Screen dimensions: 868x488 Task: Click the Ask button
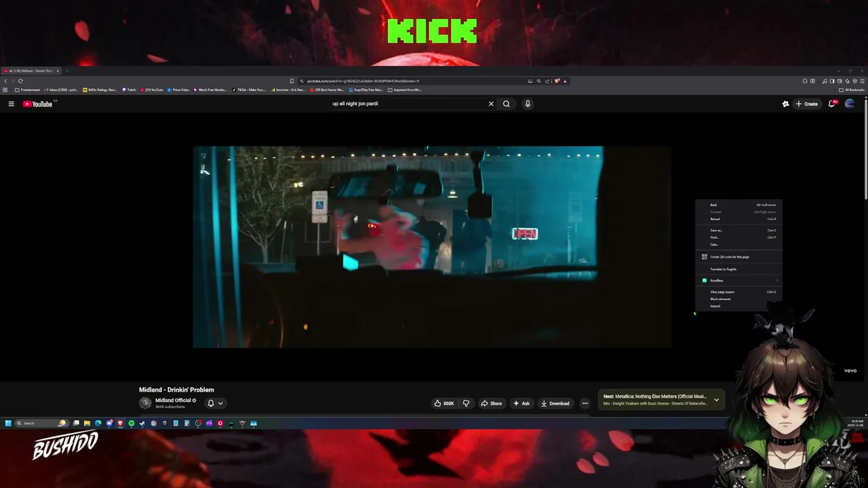521,403
